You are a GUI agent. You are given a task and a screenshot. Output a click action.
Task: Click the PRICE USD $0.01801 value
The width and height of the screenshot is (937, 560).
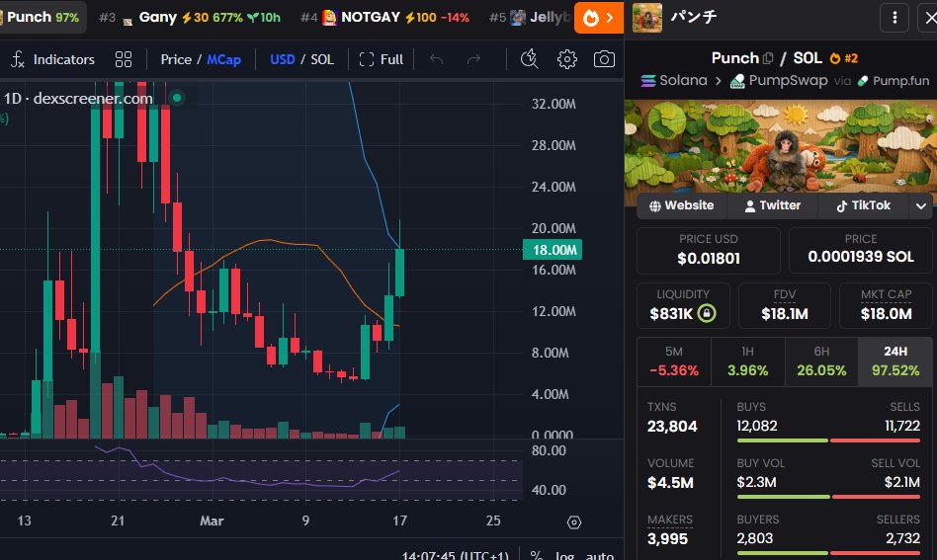[708, 259]
